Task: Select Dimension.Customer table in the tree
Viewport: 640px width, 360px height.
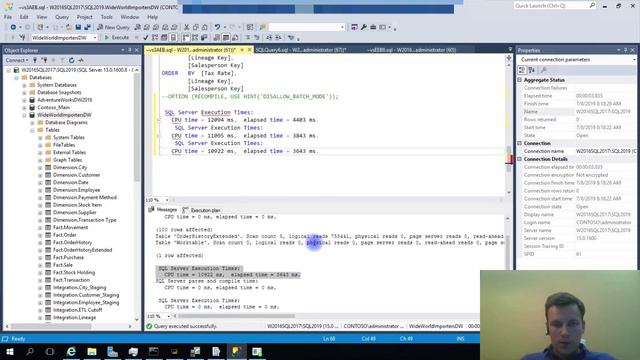Action: [x=76, y=175]
